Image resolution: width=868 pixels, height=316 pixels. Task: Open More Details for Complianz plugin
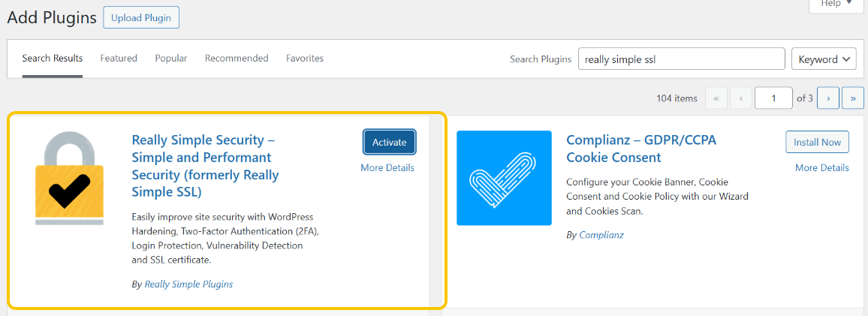(822, 167)
